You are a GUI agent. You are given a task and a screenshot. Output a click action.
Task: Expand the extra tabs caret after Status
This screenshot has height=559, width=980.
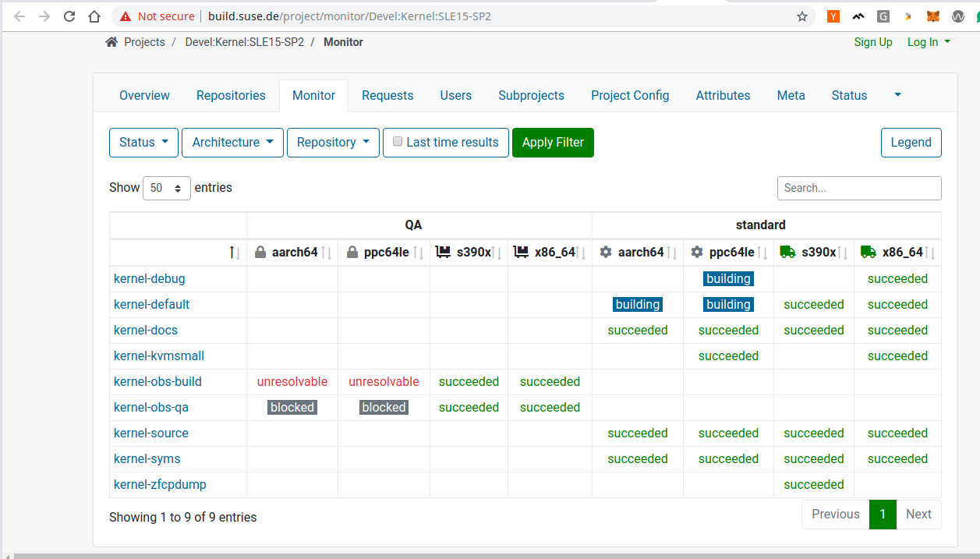897,95
